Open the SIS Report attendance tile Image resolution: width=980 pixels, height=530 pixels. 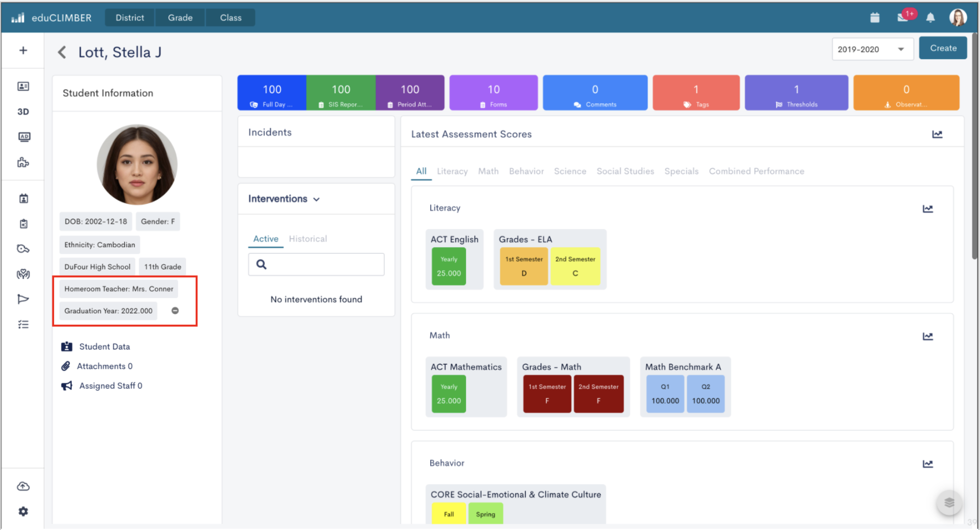coord(341,93)
